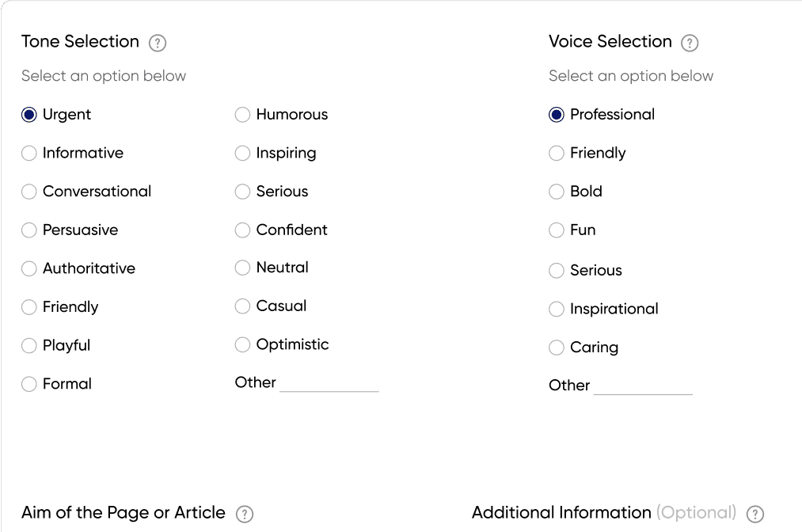This screenshot has height=532, width=802.
Task: Click the Voice Selection help icon
Action: tap(690, 43)
